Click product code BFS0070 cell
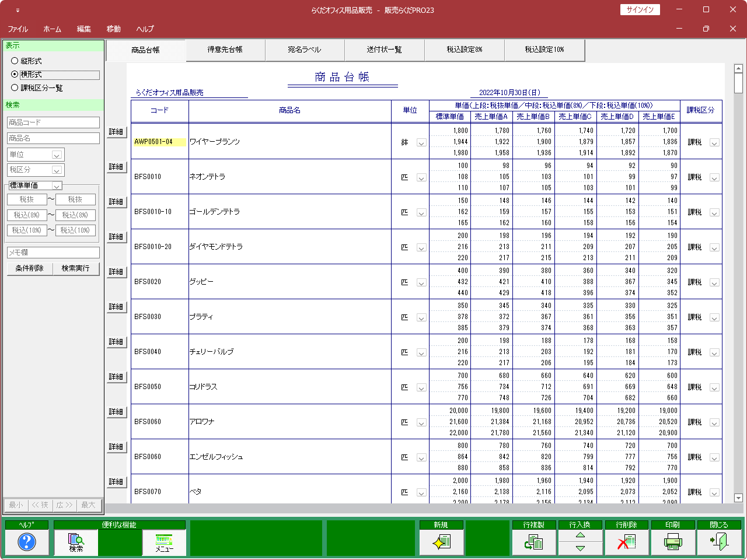The height and width of the screenshot is (560, 747). [x=148, y=492]
